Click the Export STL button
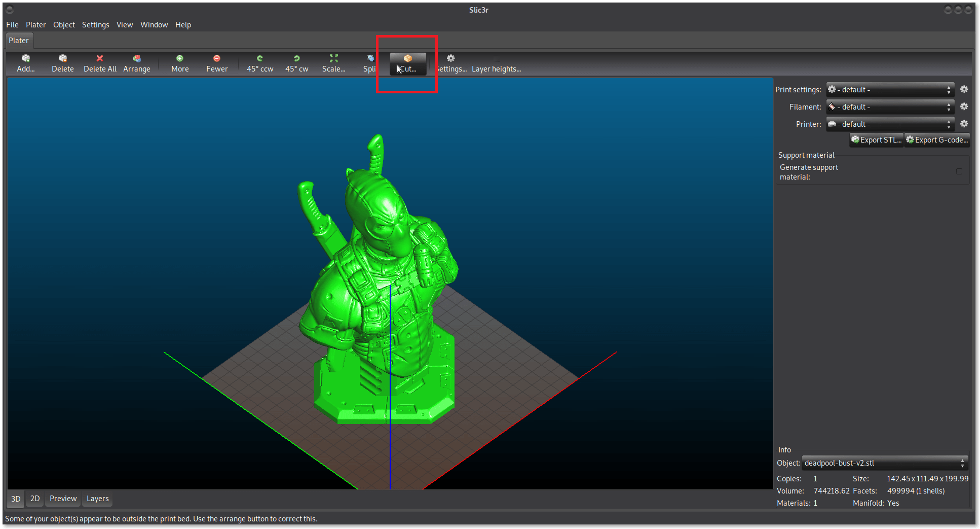This screenshot has height=529, width=980. [877, 140]
